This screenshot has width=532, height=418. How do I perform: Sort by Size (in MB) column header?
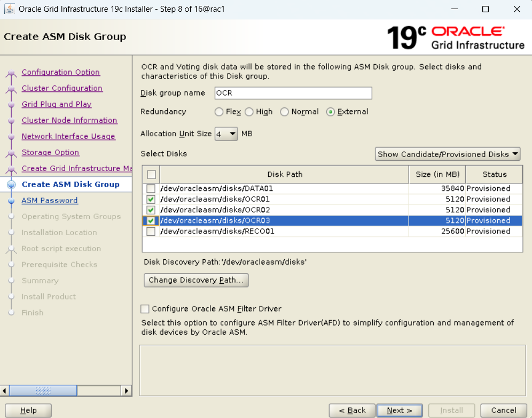point(437,175)
